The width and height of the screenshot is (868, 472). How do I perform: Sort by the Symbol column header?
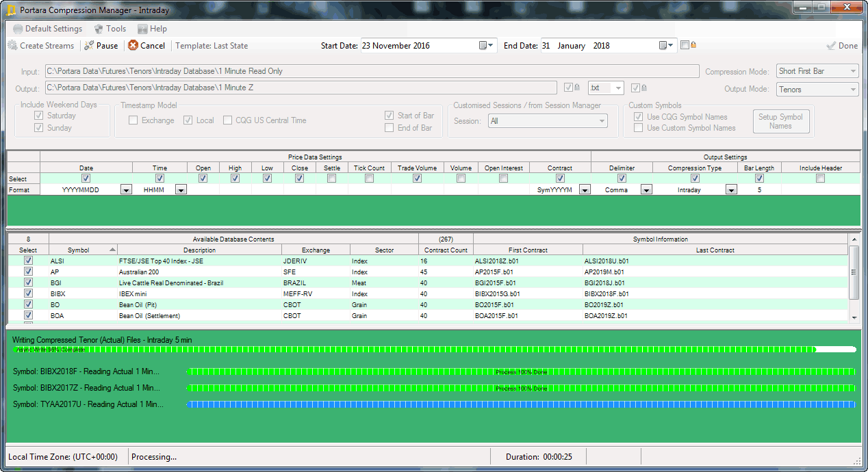(83, 250)
